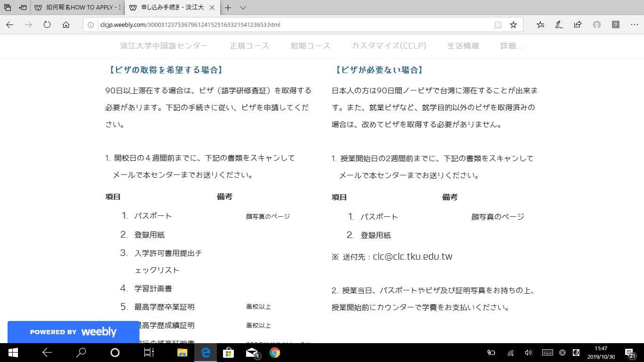Image resolution: width=644 pixels, height=362 pixels.
Task: Open the network Wi-Fi tray icon
Action: coord(510,353)
